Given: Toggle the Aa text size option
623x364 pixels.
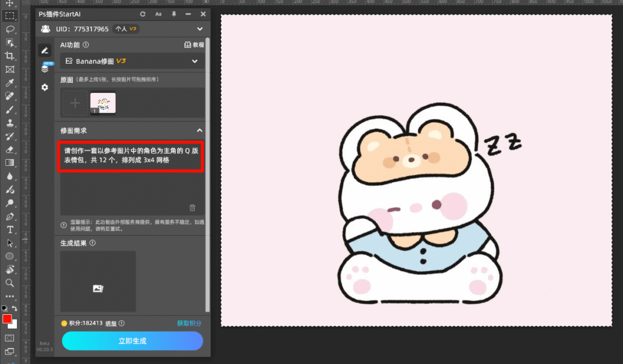Looking at the screenshot, I should click(157, 13).
